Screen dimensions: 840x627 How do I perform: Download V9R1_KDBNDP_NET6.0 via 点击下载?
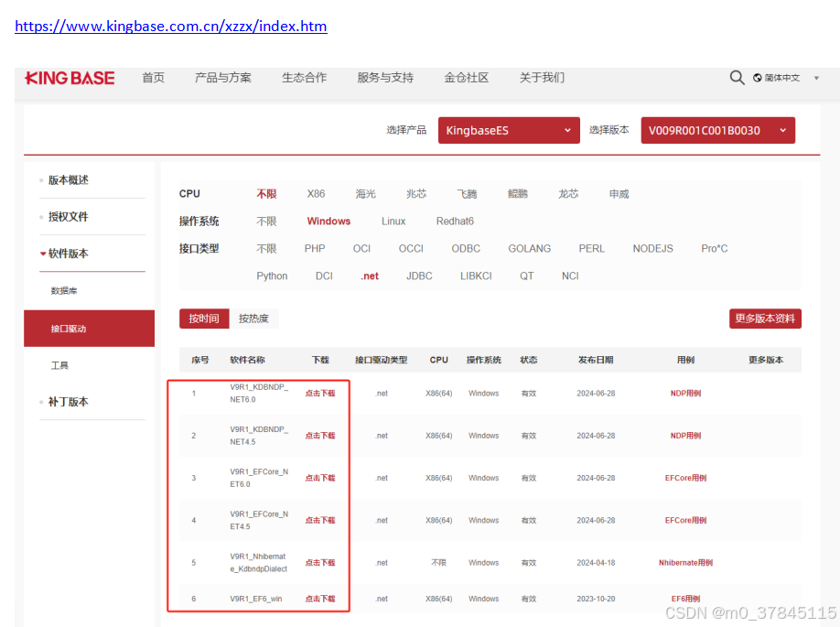click(320, 394)
